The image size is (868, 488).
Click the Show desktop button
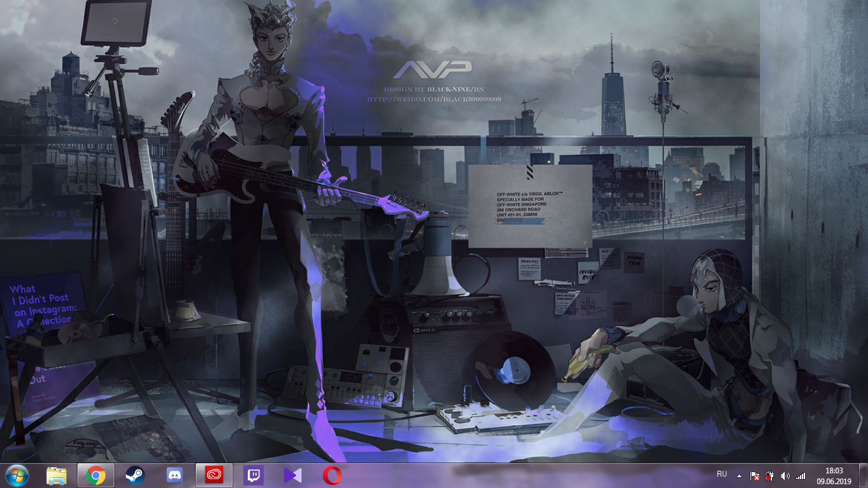(864, 475)
